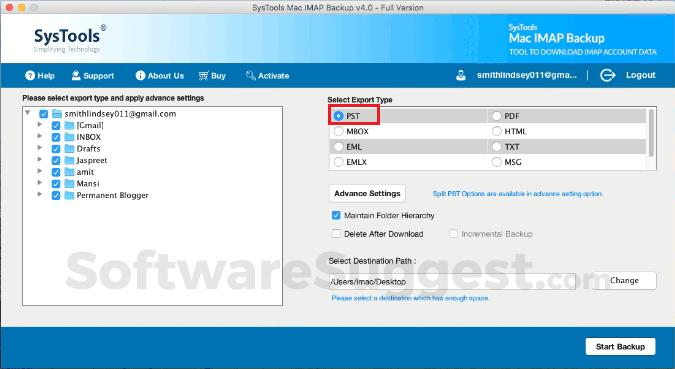
Task: Uncheck the Mansi folder checkbox
Action: pos(56,184)
